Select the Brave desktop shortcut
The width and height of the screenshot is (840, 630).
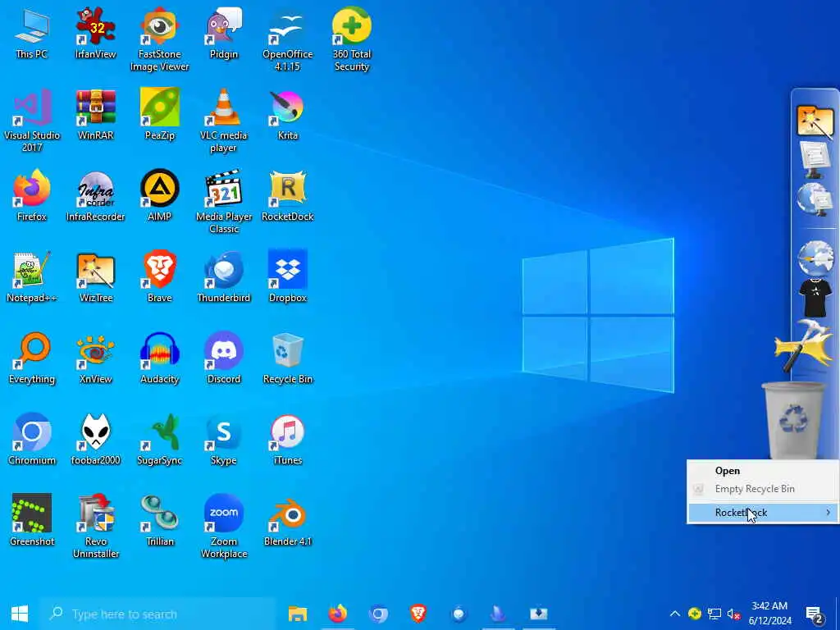tap(160, 277)
